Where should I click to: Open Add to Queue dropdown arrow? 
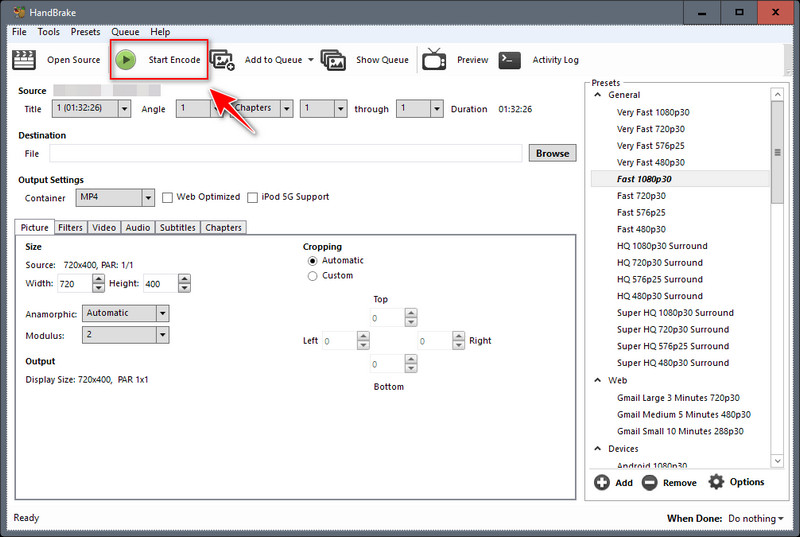(311, 60)
